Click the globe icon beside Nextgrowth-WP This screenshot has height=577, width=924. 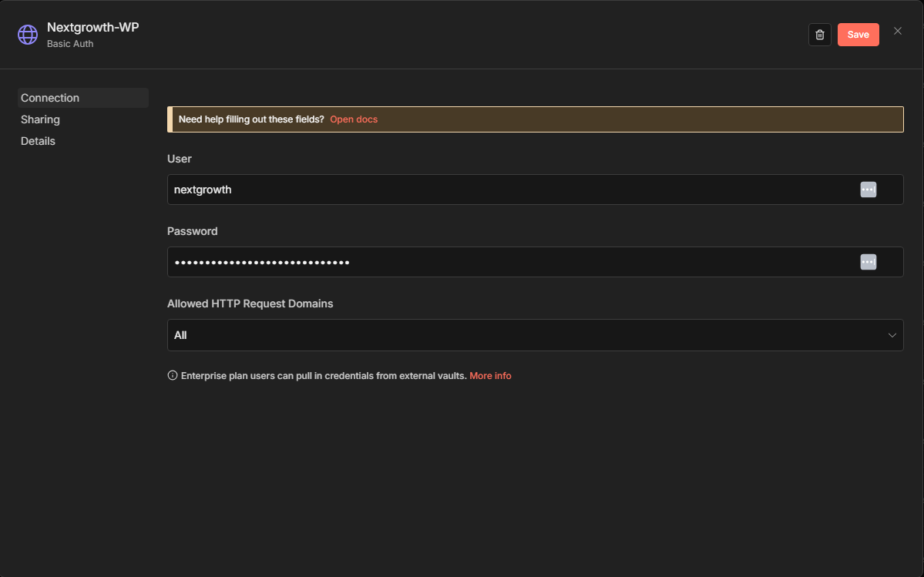[28, 35]
